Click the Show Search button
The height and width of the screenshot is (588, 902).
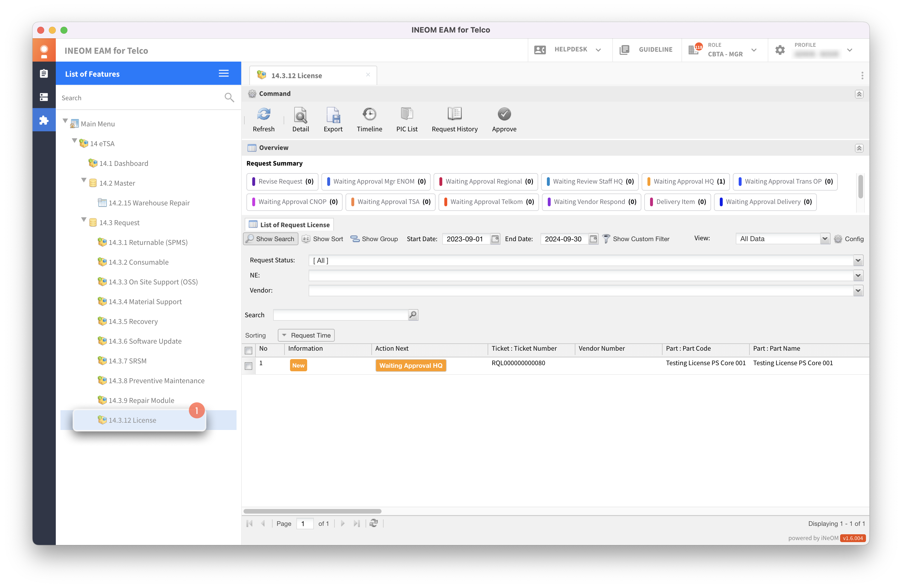(270, 239)
